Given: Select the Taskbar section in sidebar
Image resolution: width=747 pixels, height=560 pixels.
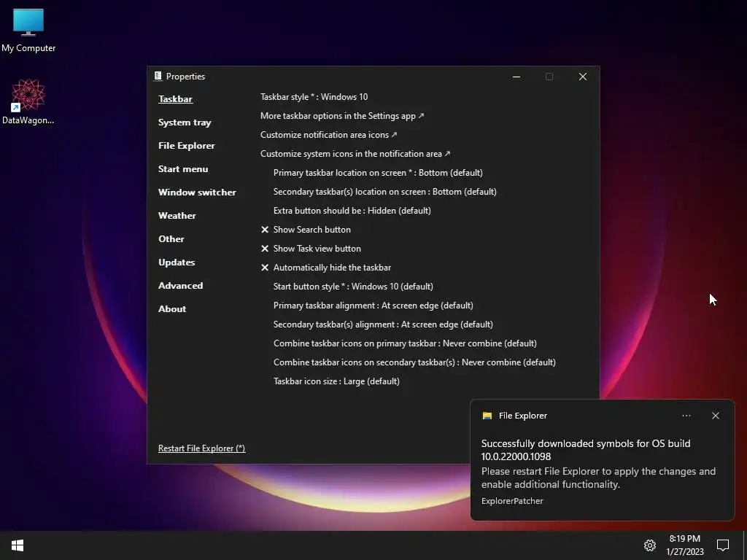Looking at the screenshot, I should pyautogui.click(x=175, y=99).
